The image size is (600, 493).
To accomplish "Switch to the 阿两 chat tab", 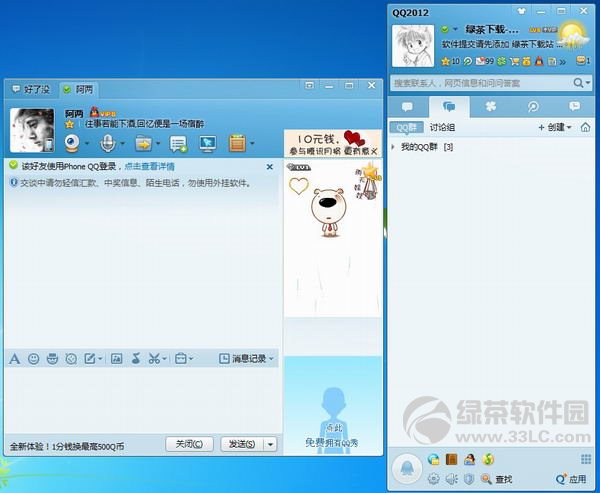I will click(78, 90).
